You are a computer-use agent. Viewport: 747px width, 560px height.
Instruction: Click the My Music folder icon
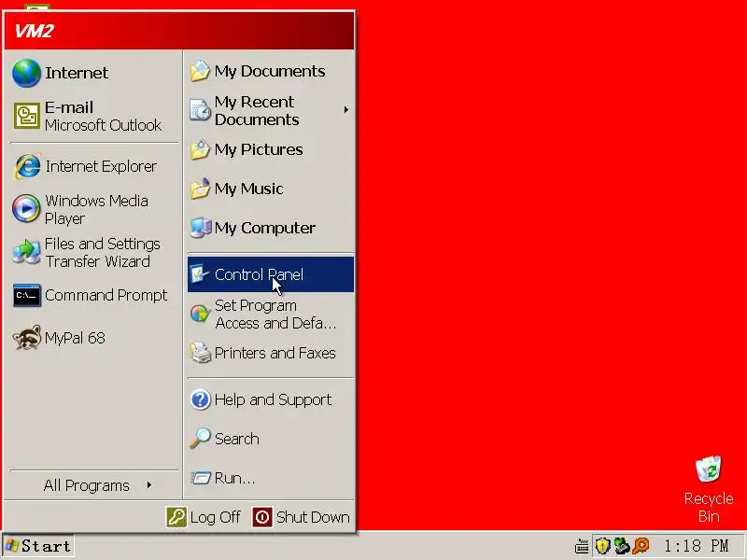click(x=200, y=189)
